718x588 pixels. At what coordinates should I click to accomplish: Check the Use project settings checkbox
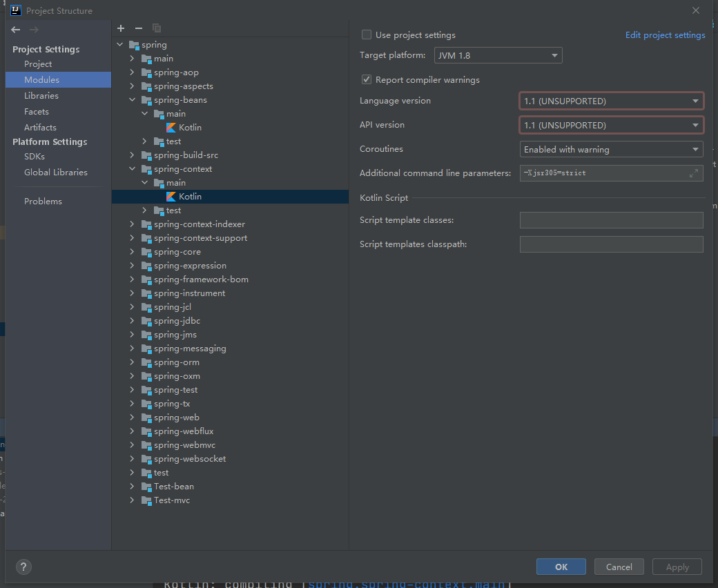[x=367, y=35]
